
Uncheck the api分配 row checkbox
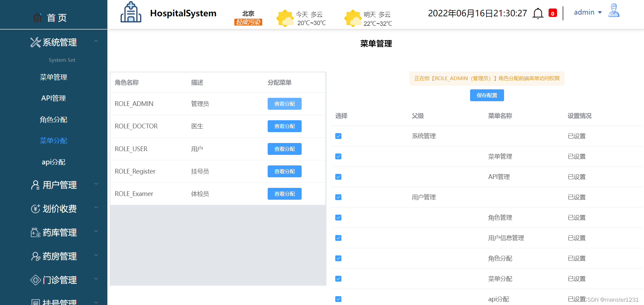338,299
